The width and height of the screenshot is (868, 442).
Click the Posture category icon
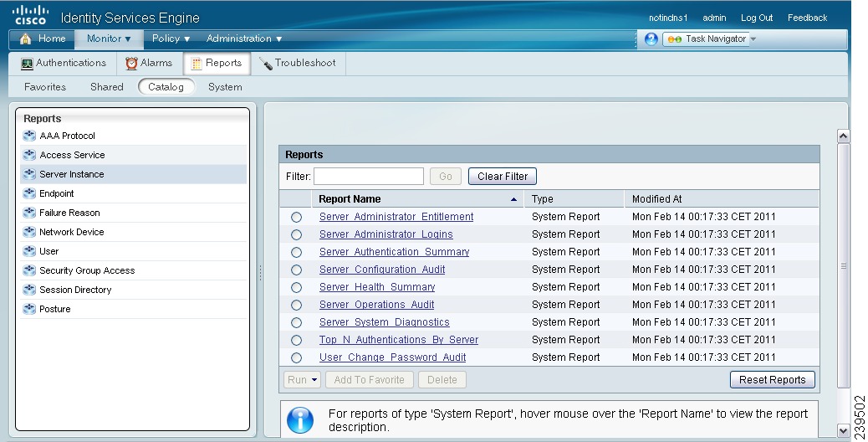[x=29, y=309]
